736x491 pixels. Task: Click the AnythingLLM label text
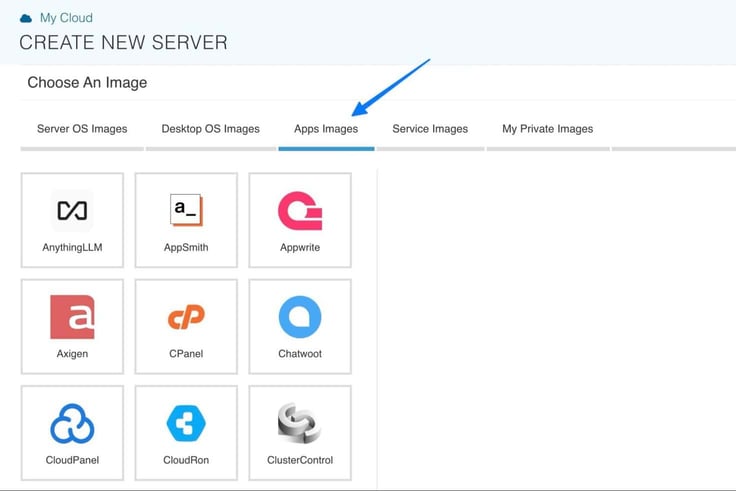tap(72, 247)
